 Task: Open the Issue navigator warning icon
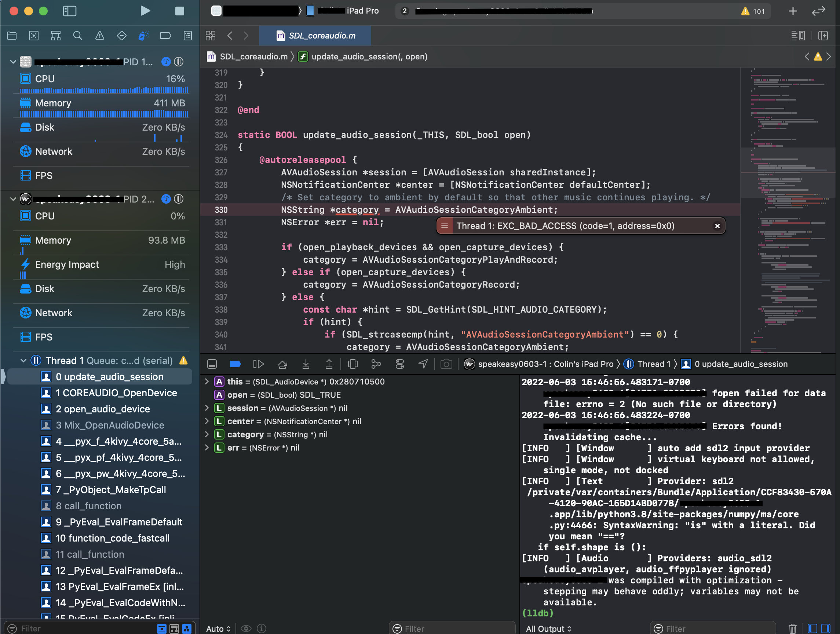tap(99, 36)
